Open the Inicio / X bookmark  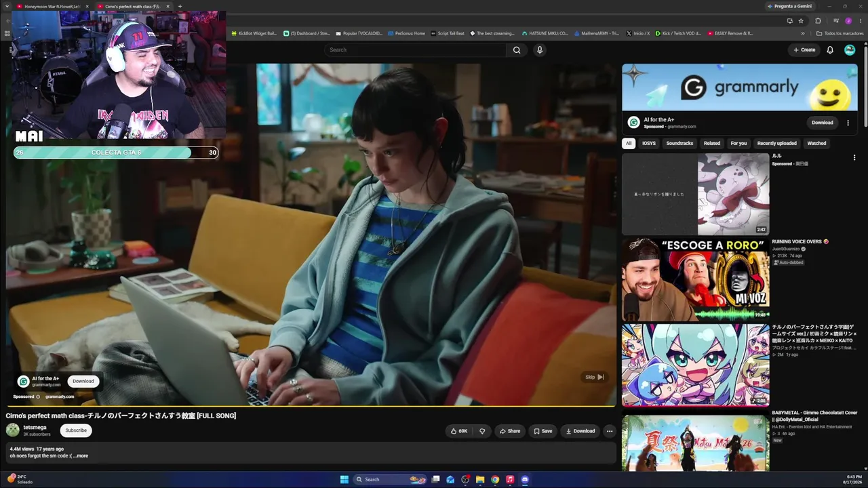click(637, 33)
